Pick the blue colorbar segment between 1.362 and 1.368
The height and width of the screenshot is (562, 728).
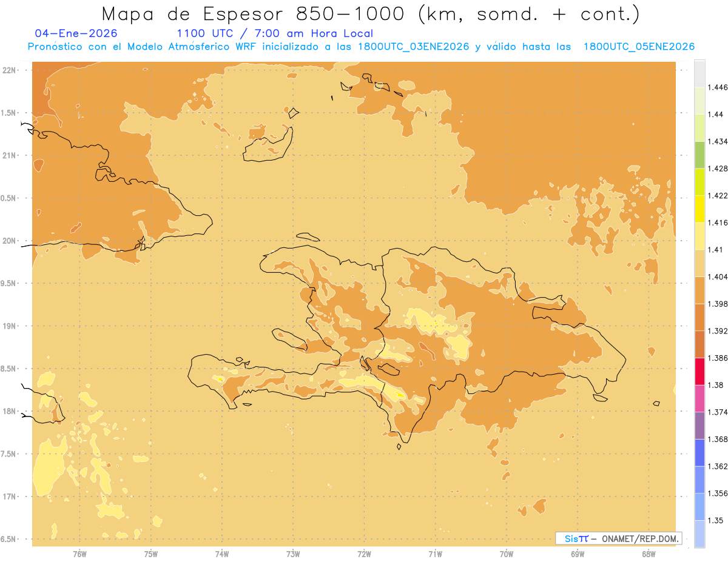[x=699, y=453]
